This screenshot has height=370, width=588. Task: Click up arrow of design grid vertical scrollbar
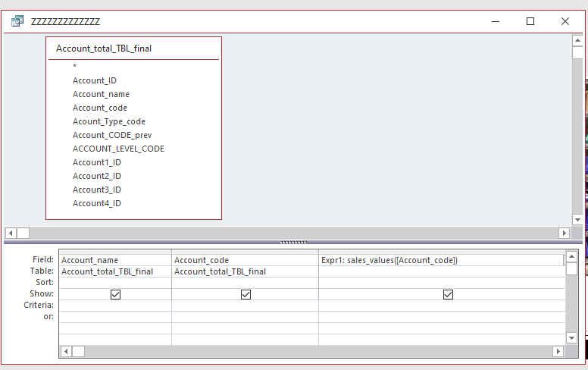pos(571,257)
